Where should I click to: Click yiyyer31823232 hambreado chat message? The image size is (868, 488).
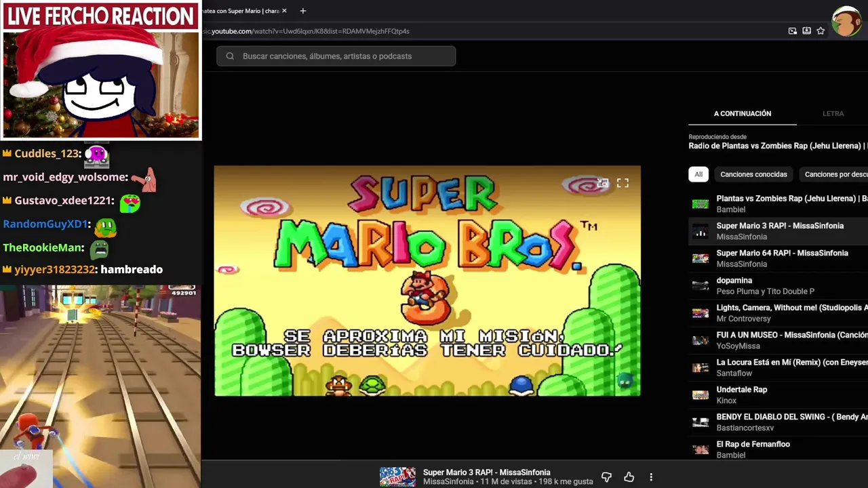coord(82,269)
